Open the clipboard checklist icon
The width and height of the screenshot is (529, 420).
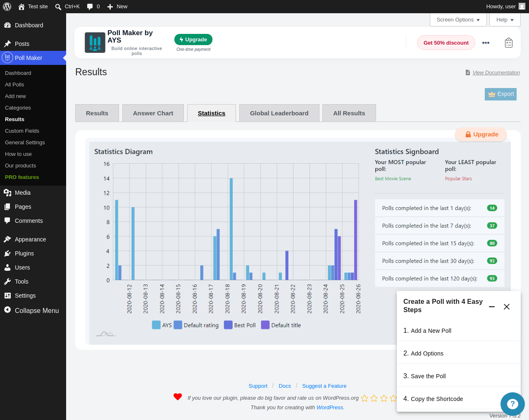coord(509,43)
